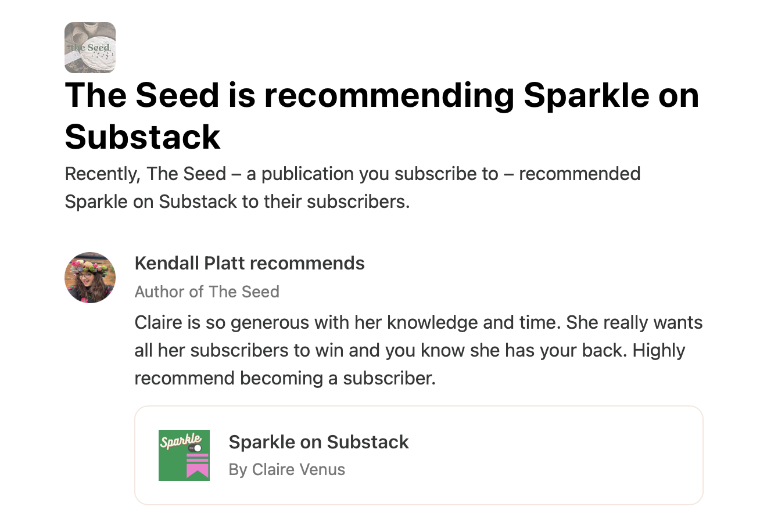Image resolution: width=760 pixels, height=532 pixels.
Task: Click The Seed publication logo
Action: [90, 48]
